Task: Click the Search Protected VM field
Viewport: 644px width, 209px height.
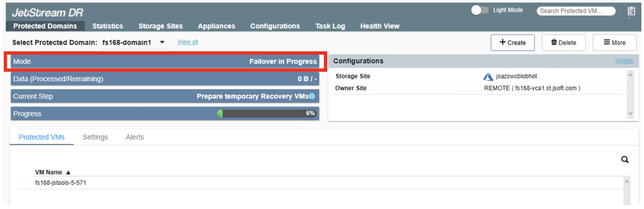Action: point(575,11)
